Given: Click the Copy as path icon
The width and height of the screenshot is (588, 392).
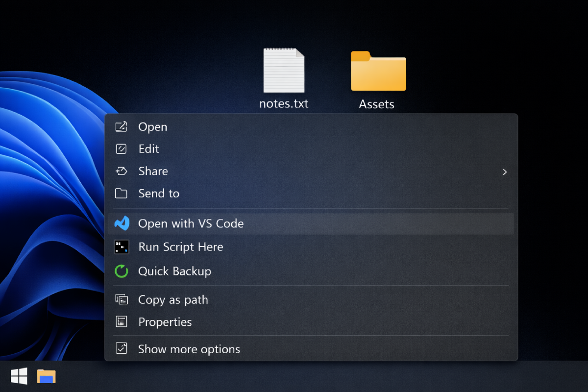Looking at the screenshot, I should [122, 299].
